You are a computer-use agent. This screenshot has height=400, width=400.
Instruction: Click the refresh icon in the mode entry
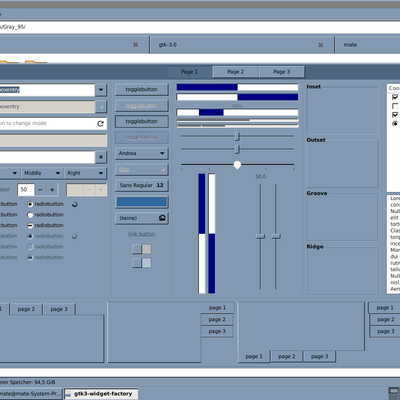click(100, 124)
